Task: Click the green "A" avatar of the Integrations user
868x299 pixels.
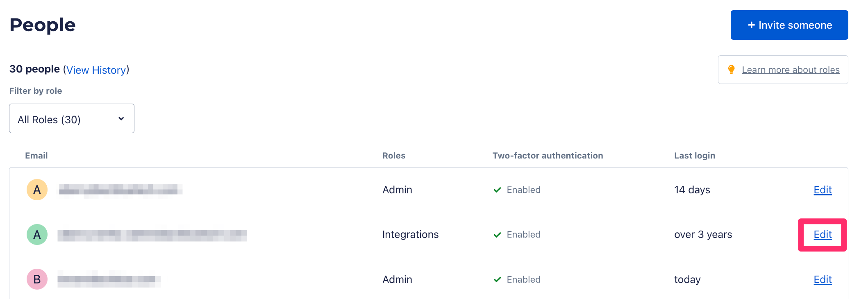Action: tap(37, 235)
